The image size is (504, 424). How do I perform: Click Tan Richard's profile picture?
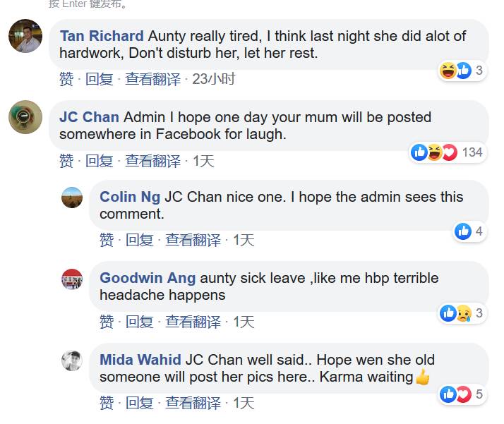click(25, 36)
